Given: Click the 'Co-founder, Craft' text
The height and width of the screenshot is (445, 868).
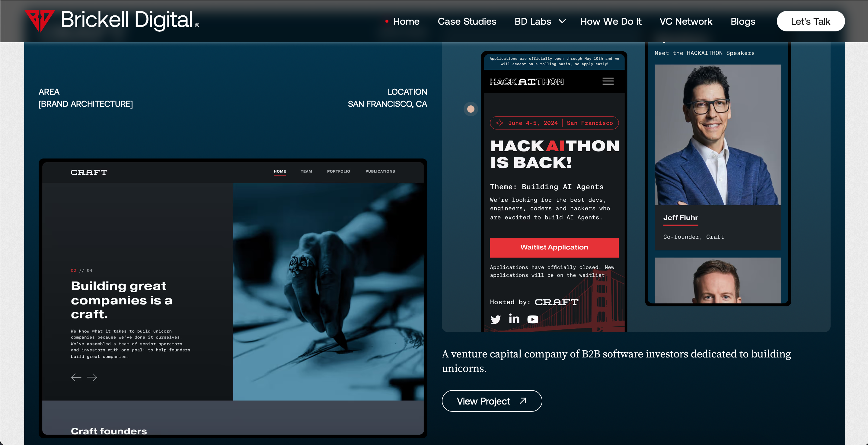Looking at the screenshot, I should 694,237.
